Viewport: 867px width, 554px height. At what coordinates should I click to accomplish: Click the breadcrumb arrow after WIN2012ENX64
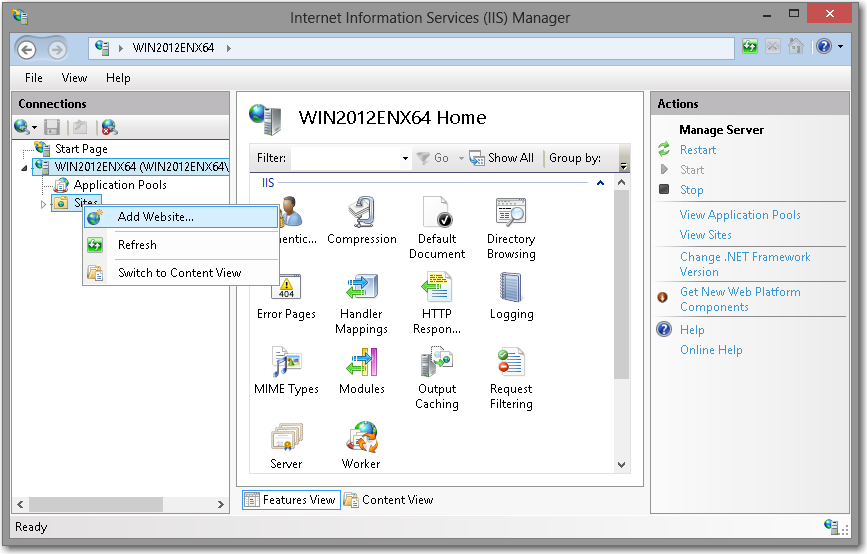(228, 48)
